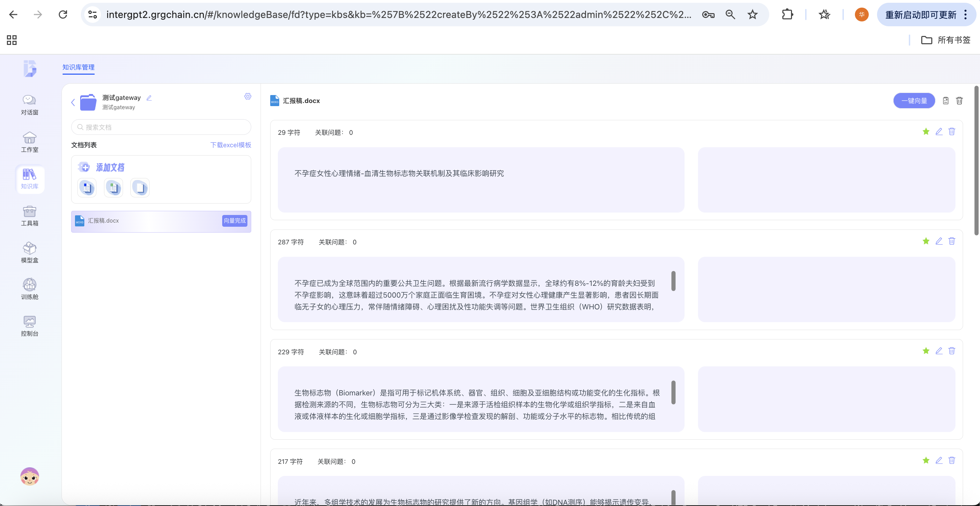Switch to the 知识库管理 tab

coord(78,67)
